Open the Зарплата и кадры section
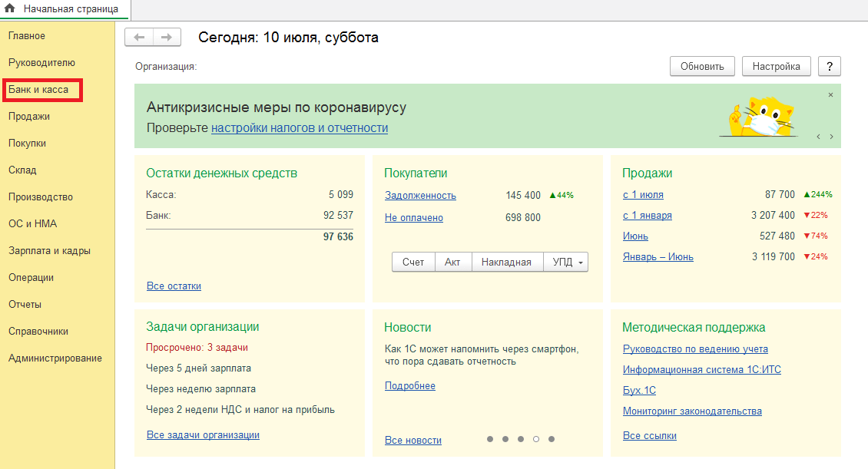 point(49,251)
